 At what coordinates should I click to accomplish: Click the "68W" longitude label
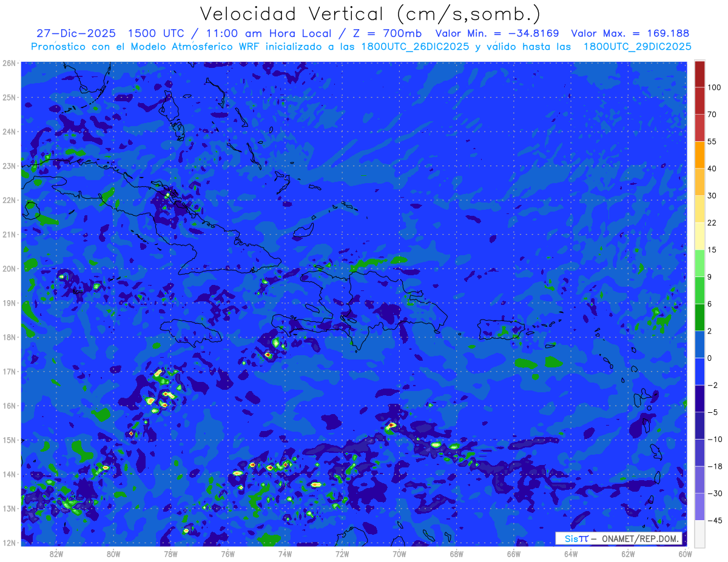(457, 554)
